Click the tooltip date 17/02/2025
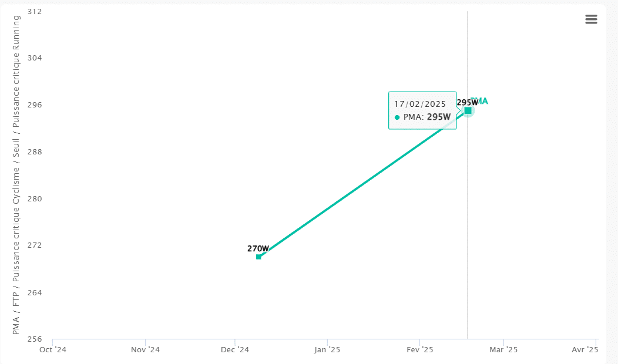The image size is (618, 364). coord(419,104)
